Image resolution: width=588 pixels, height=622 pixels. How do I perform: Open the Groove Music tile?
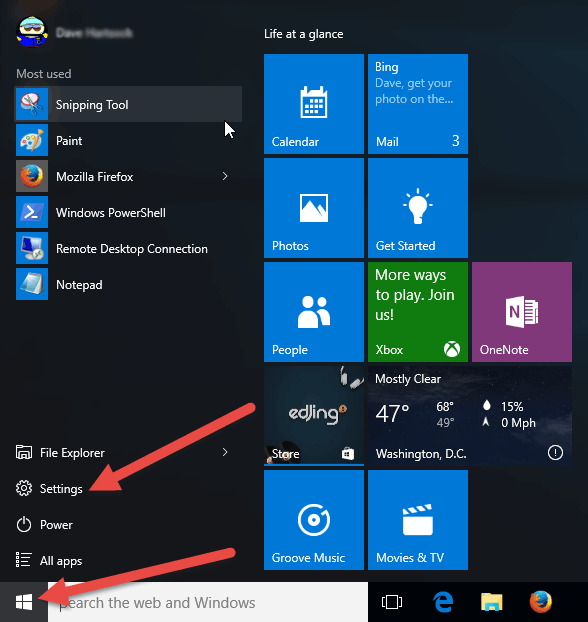tap(314, 520)
